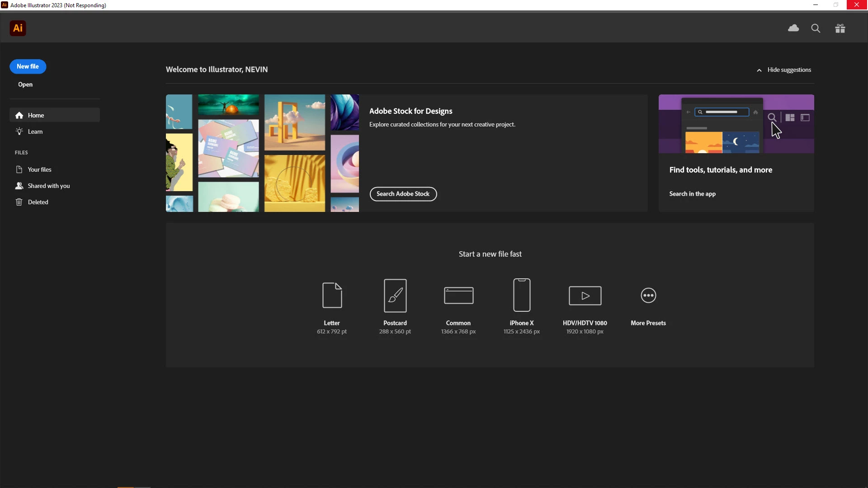Choose the Common 1366 x 768 preset
Viewport: 868px width, 488px height.
[x=458, y=296]
